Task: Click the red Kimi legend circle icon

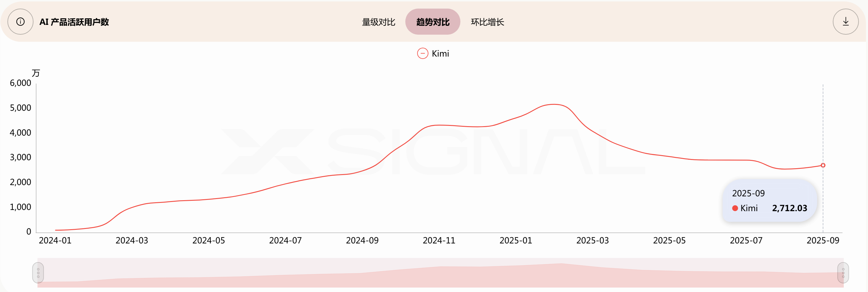Action: pos(422,54)
